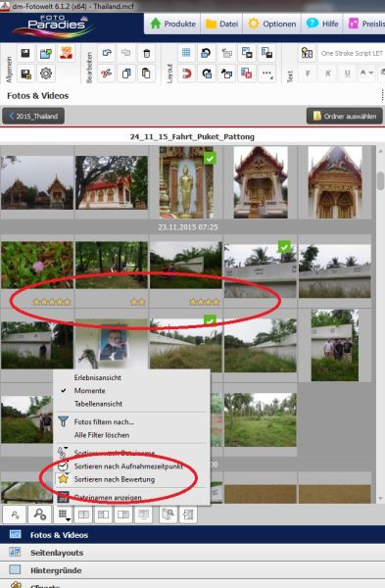Image resolution: width=385 pixels, height=588 pixels.
Task: Select the pink flower photo thumbnail
Action: (x=37, y=265)
